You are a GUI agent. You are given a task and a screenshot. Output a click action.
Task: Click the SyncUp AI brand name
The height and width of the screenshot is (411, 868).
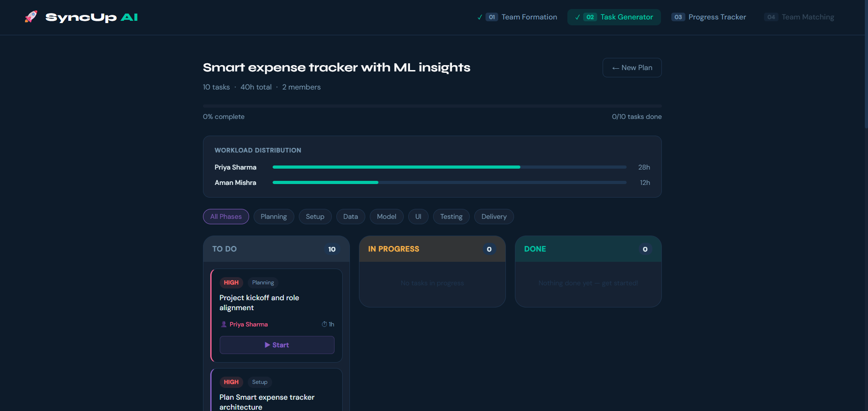pos(91,17)
